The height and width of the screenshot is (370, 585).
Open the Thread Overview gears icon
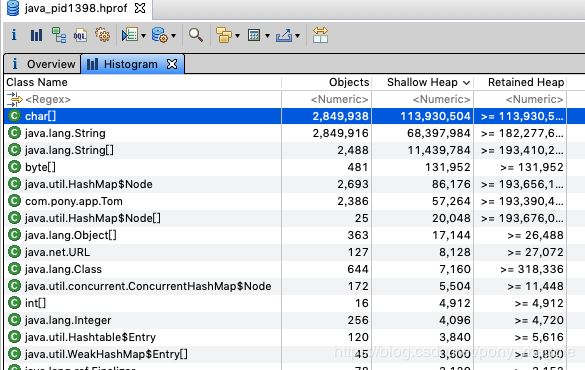click(103, 35)
